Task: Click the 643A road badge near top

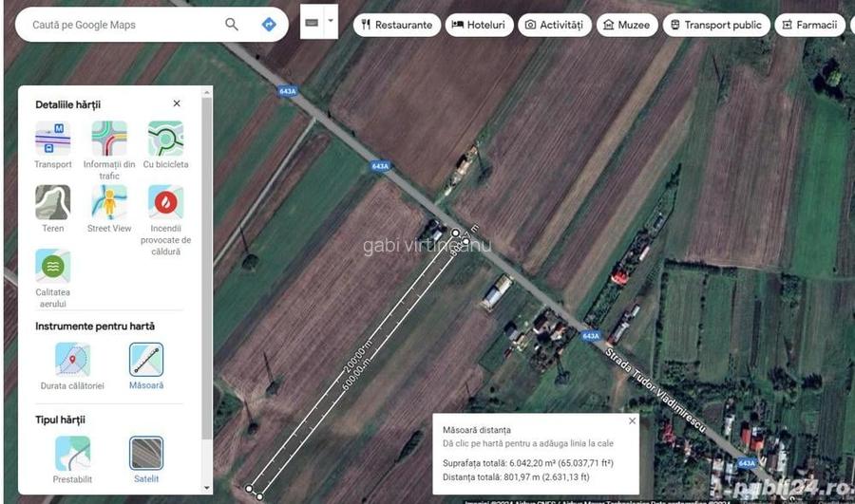Action: tap(287, 91)
